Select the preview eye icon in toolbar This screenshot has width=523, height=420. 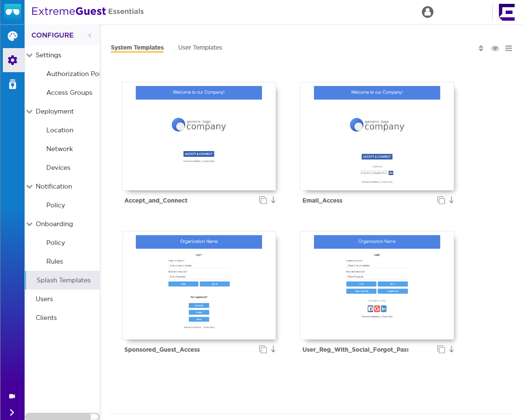[495, 48]
